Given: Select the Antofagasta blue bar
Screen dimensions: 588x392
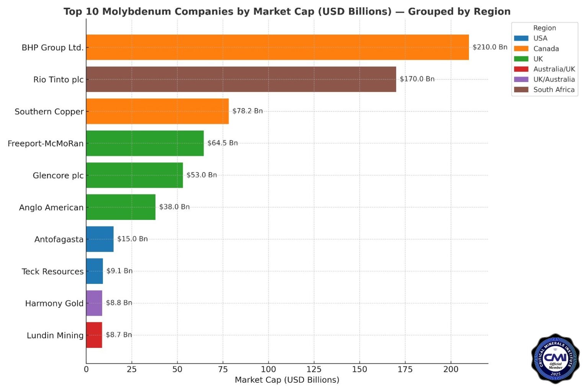Looking at the screenshot, I should point(100,239).
